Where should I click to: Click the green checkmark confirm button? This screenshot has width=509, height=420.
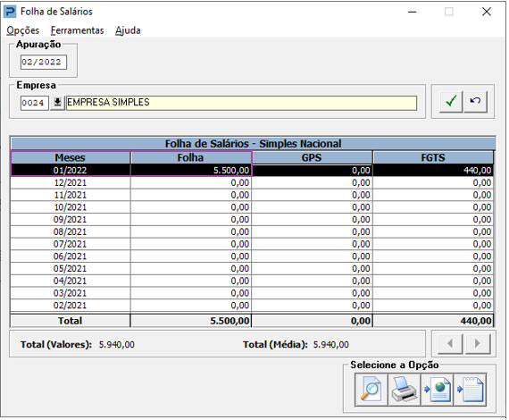451,102
